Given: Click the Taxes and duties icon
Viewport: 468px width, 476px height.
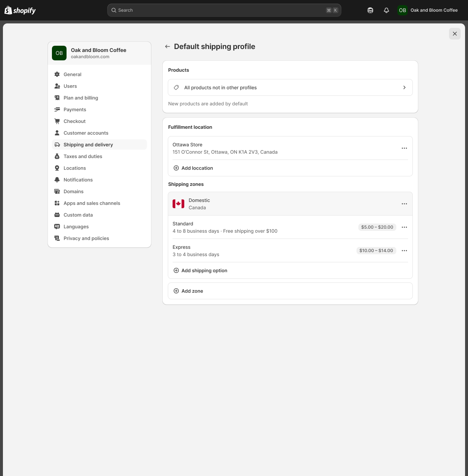Looking at the screenshot, I should [57, 156].
